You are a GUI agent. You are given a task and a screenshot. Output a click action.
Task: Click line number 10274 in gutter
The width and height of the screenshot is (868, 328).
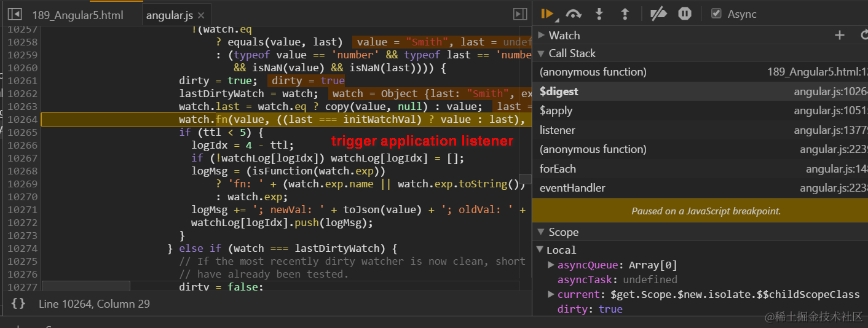[x=23, y=248]
